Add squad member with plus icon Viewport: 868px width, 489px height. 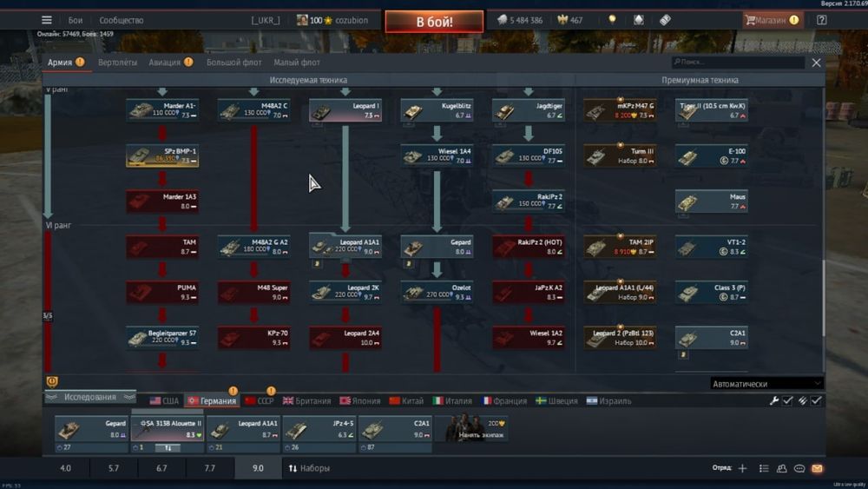coord(742,468)
